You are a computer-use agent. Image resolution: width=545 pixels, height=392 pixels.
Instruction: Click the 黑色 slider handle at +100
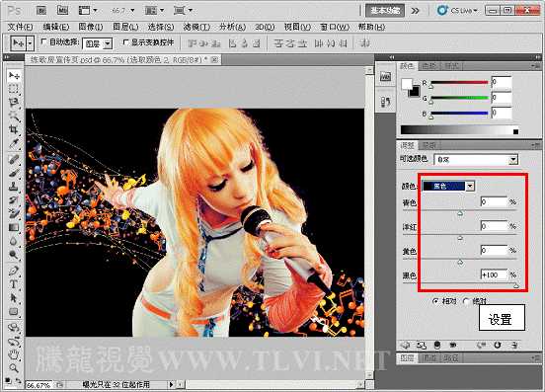(x=516, y=285)
